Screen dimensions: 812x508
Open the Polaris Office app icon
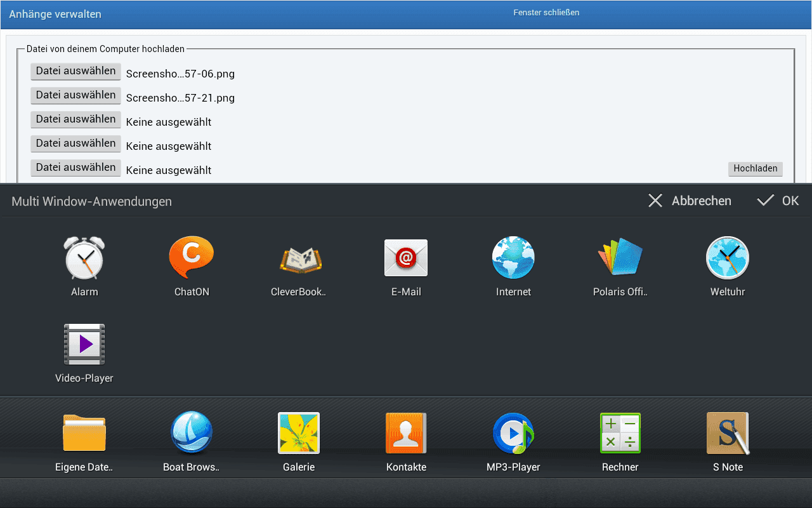point(620,257)
